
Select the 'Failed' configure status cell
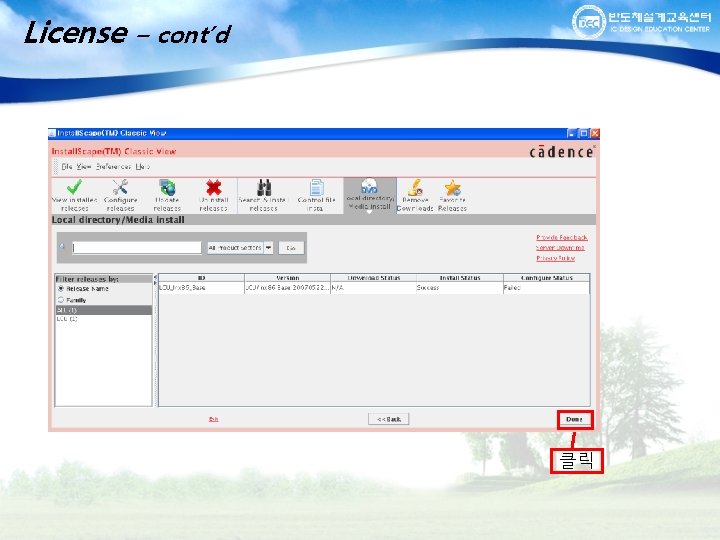[546, 288]
